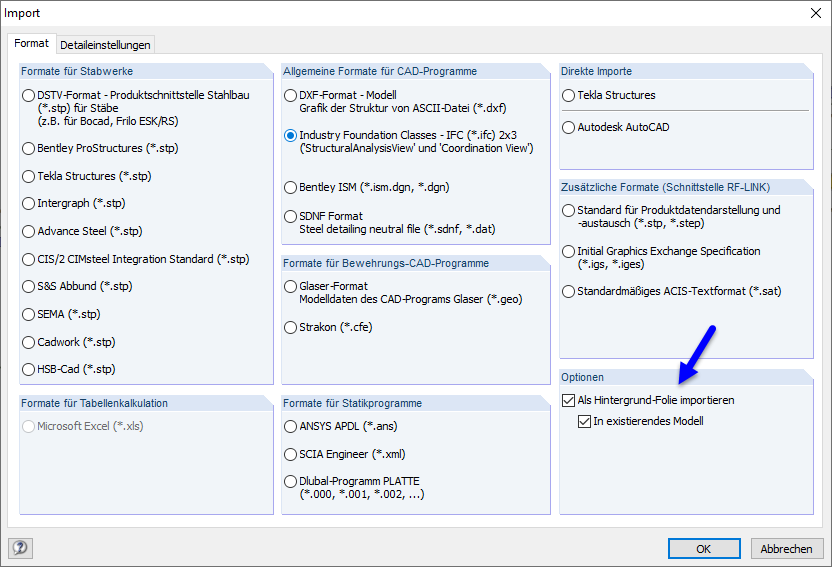Choose Strakon (*.cfe) format

[291, 327]
